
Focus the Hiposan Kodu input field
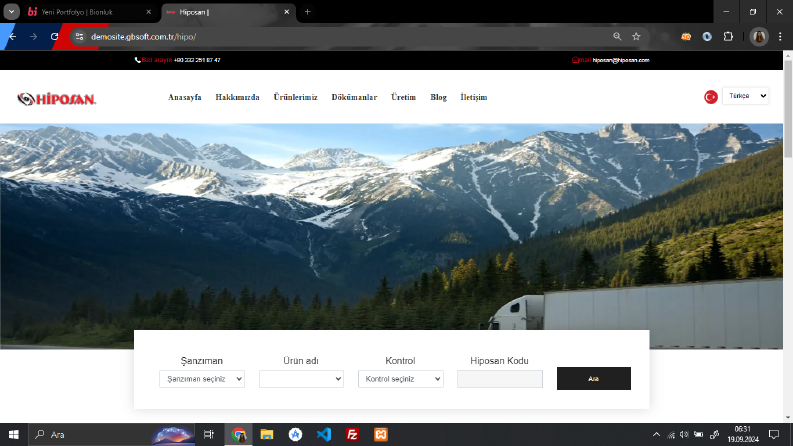500,379
